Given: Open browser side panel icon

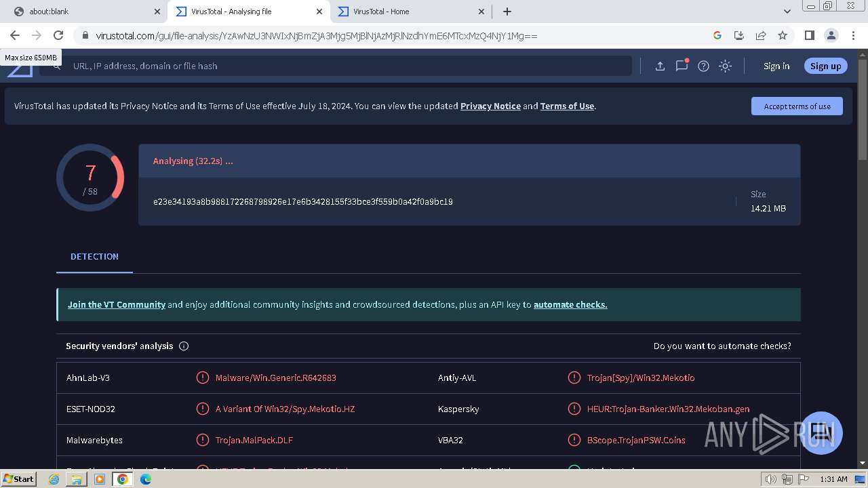Looking at the screenshot, I should (809, 35).
